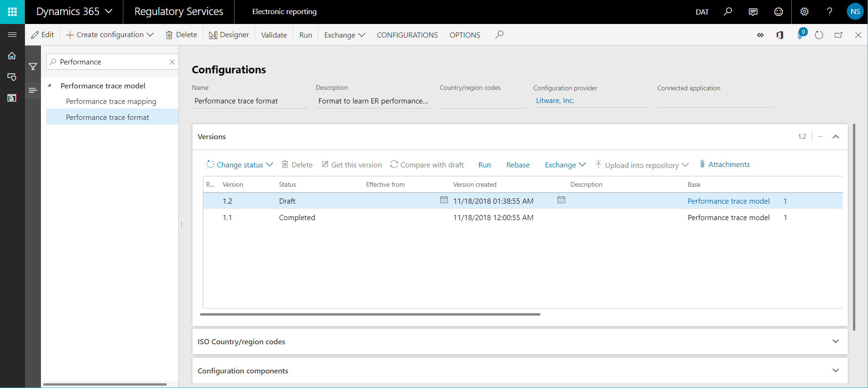Click the Attachments paperclip button
The image size is (868, 388).
724,164
